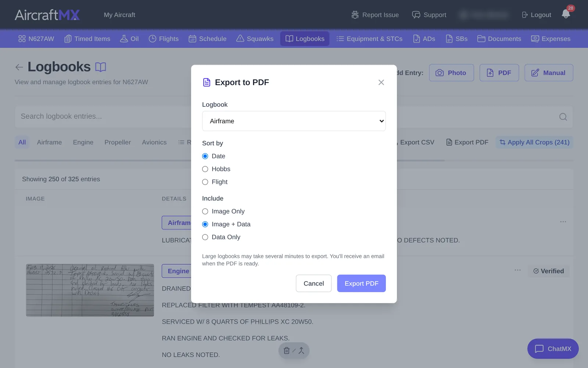Open the Logbook Airframe dropdown
588x368 pixels.
[294, 121]
